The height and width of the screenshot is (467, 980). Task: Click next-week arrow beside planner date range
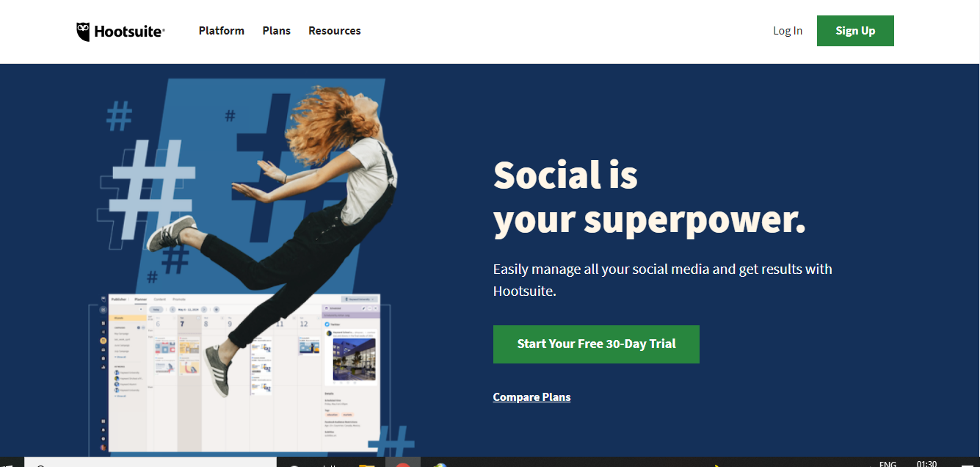204,310
